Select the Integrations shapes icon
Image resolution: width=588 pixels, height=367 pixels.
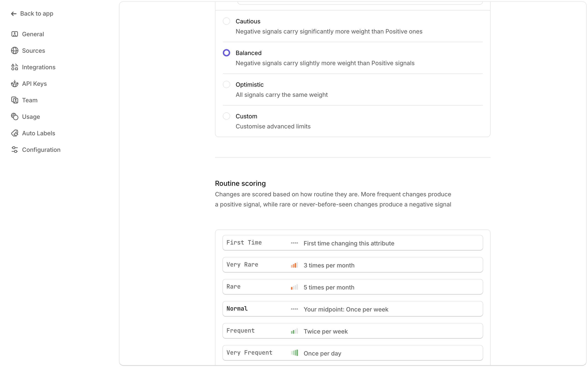coord(14,67)
